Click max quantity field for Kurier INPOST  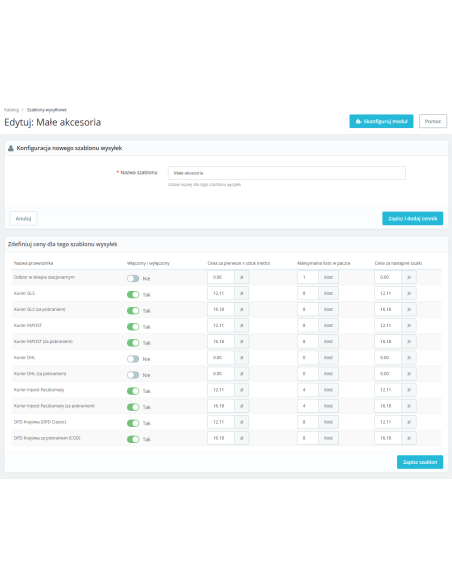point(308,326)
